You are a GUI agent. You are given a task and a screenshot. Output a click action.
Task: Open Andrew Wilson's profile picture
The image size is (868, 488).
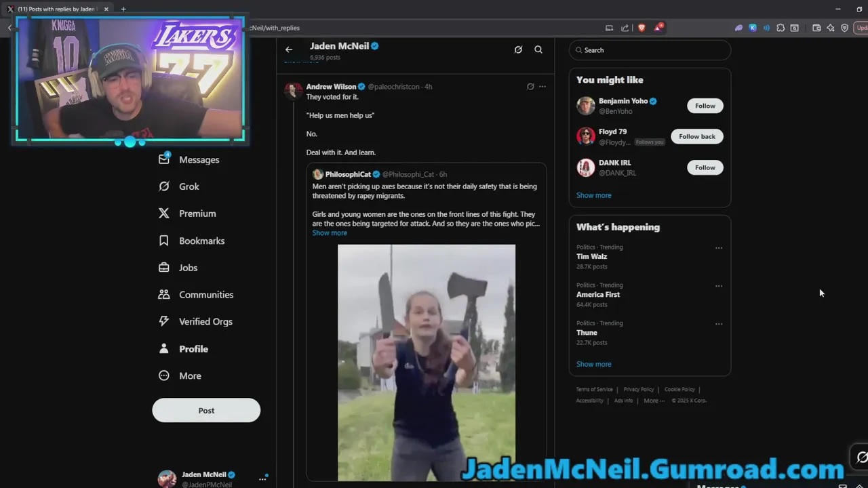click(293, 91)
